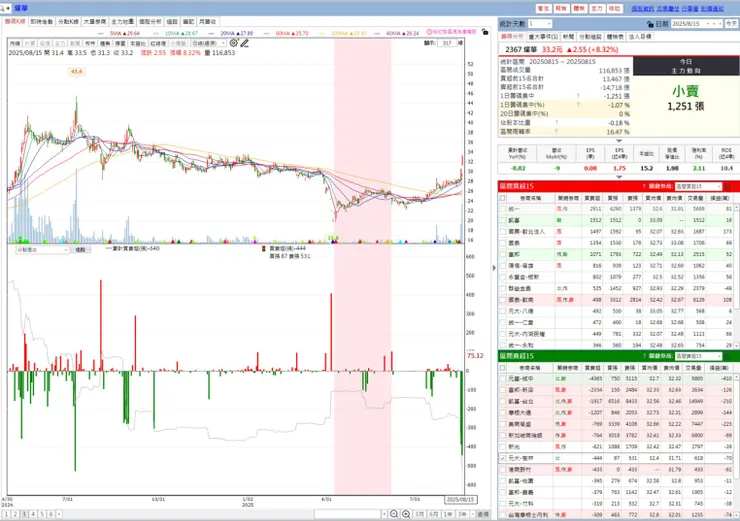Image resolution: width=740 pixels, height=521 pixels.
Task: Click scroll-down arrow of buy table scrollbar
Action: 736,345
